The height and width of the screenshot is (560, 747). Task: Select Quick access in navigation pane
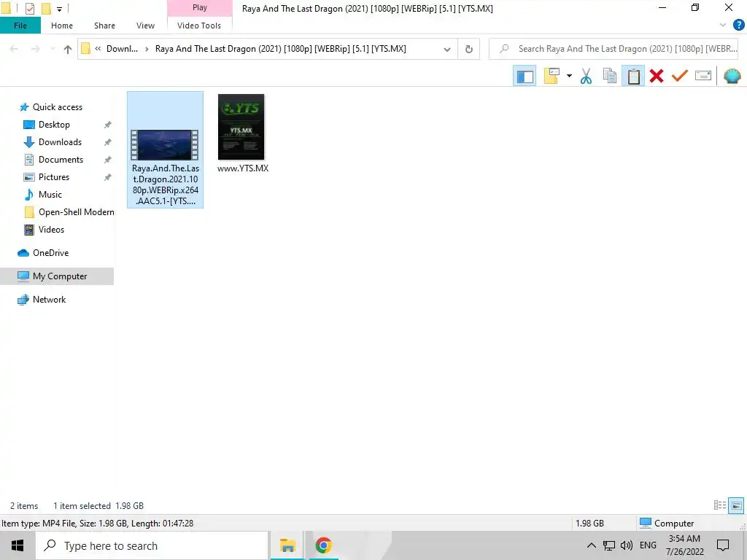pyautogui.click(x=57, y=107)
